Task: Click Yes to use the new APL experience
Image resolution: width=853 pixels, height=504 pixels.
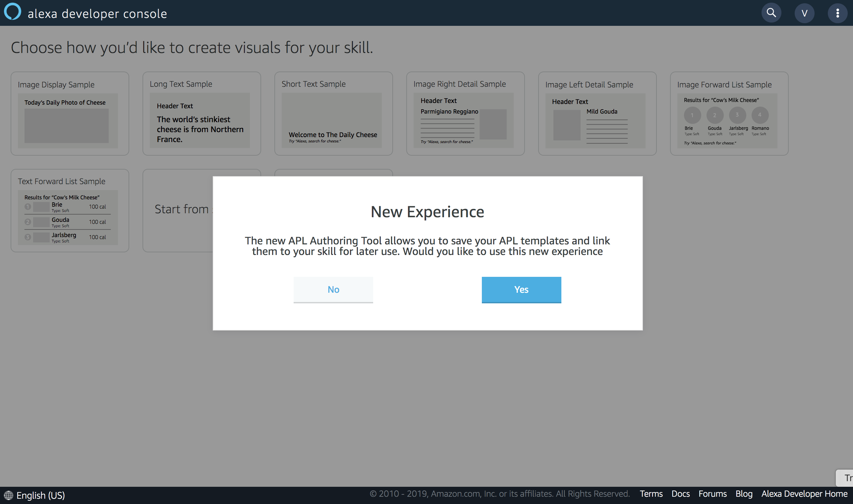Action: pyautogui.click(x=521, y=289)
